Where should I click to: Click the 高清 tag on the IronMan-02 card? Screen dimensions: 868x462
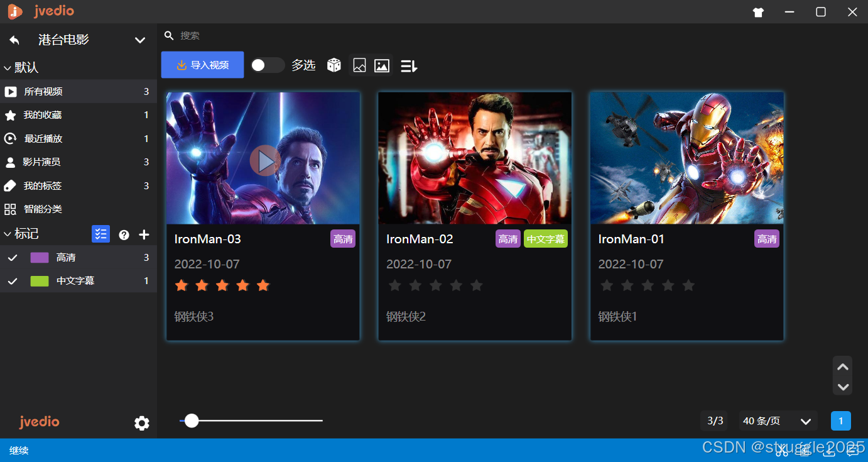pos(508,239)
